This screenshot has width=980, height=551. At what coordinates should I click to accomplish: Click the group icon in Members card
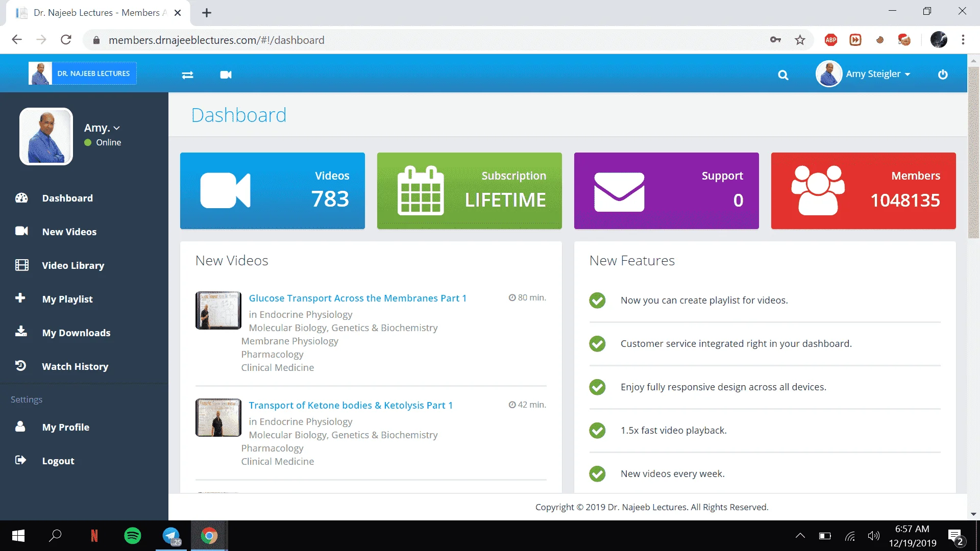pyautogui.click(x=818, y=190)
